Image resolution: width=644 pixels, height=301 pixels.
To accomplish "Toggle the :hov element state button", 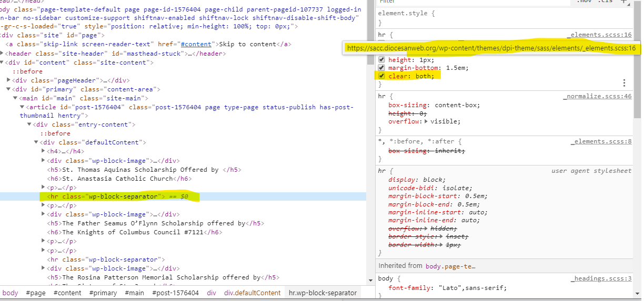I will [x=585, y=2].
